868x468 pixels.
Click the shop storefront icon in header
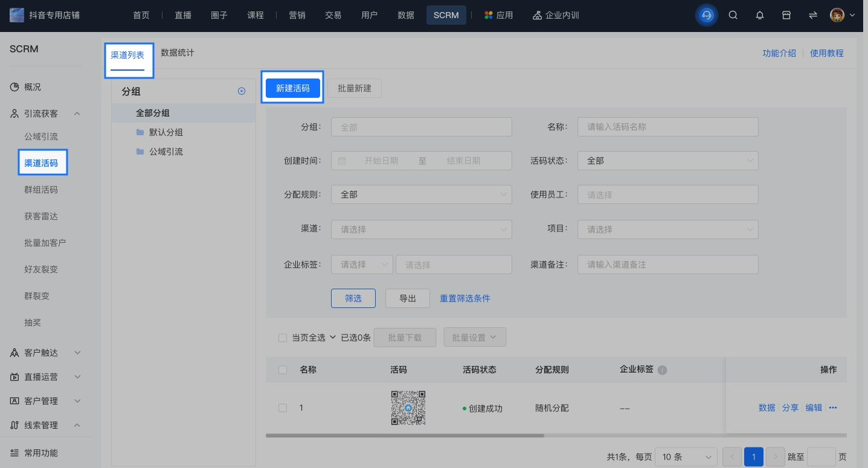(x=786, y=15)
